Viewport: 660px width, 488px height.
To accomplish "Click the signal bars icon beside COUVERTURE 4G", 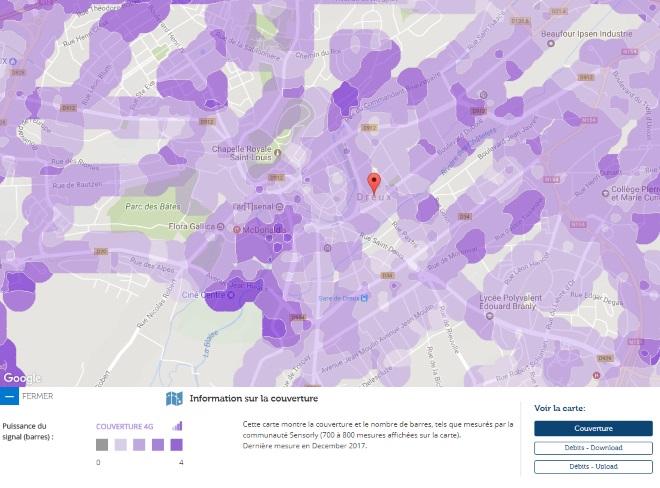I will [x=178, y=426].
